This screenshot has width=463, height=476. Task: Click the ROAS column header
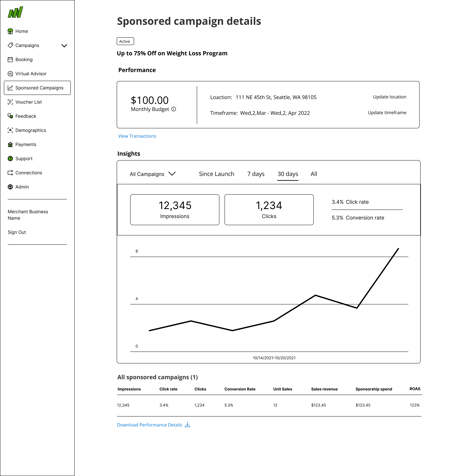coord(415,389)
